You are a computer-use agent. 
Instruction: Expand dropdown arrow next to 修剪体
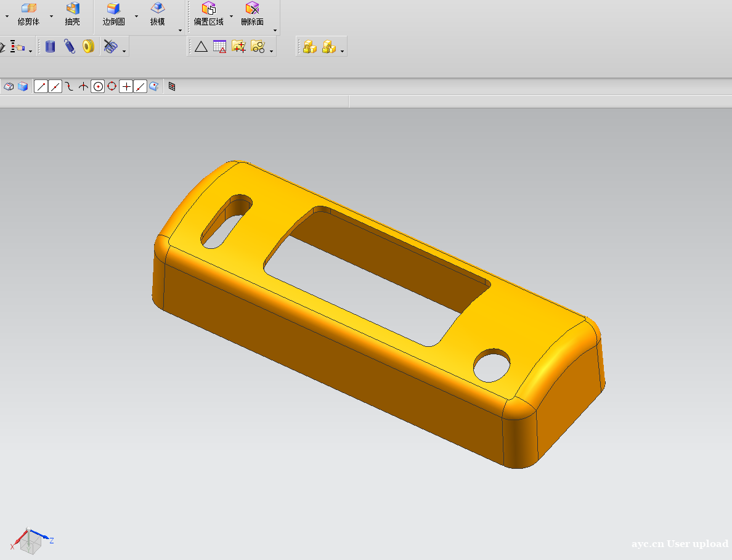point(51,16)
